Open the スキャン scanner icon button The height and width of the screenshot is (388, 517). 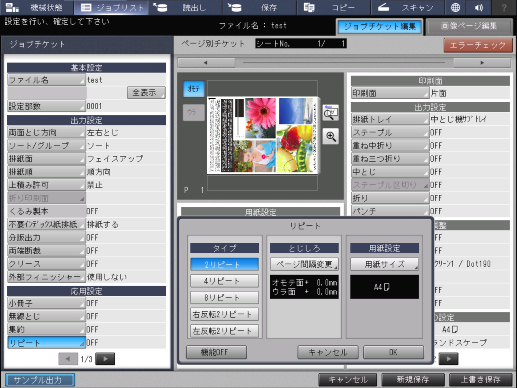383,7
